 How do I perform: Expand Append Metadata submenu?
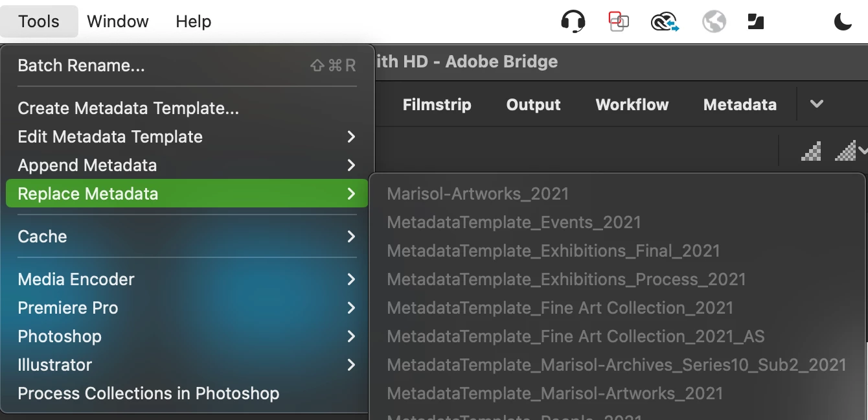point(187,165)
